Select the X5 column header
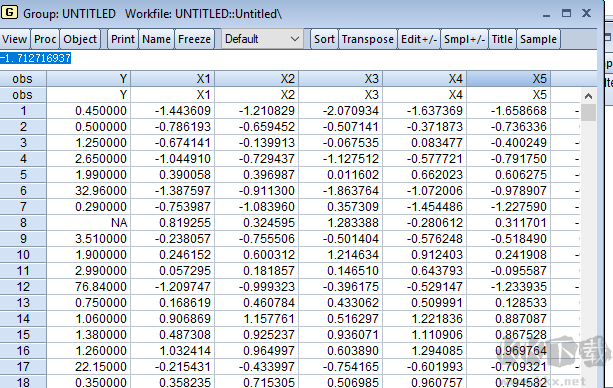 (x=509, y=79)
